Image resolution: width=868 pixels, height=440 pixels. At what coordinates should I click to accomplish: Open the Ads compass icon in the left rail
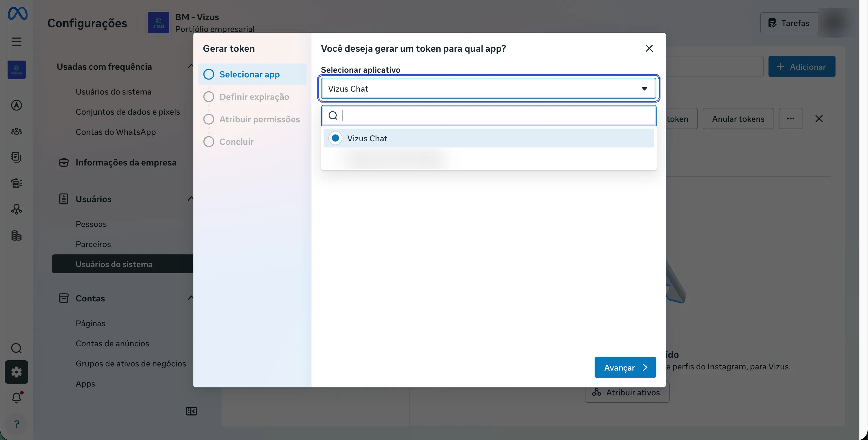tap(17, 105)
